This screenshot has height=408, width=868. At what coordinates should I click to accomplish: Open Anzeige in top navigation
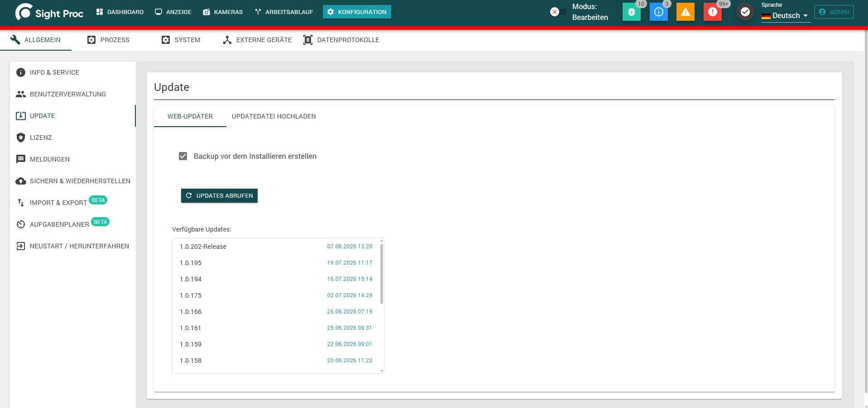[173, 12]
